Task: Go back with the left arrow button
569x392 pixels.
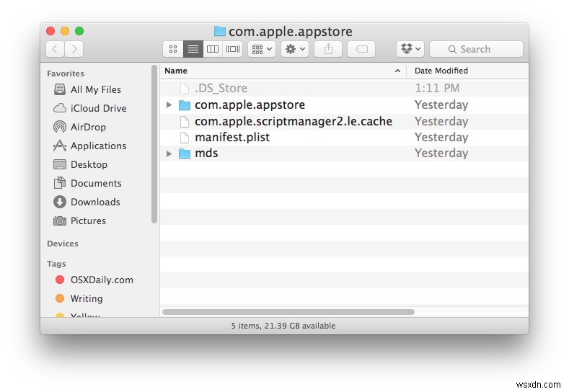Action: coord(55,49)
